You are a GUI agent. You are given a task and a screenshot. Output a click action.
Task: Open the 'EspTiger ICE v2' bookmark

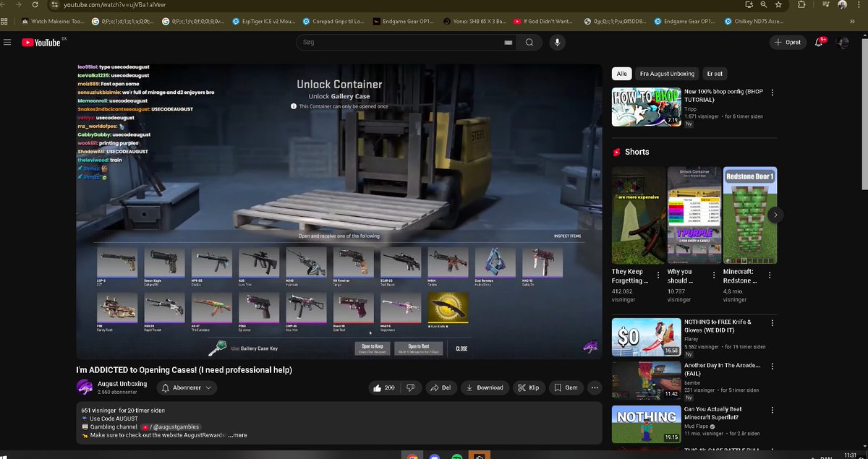pyautogui.click(x=265, y=21)
